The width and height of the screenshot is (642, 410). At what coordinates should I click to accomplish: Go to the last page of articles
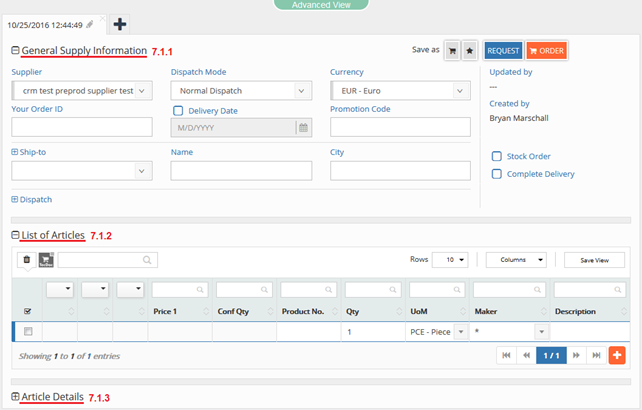coord(596,355)
